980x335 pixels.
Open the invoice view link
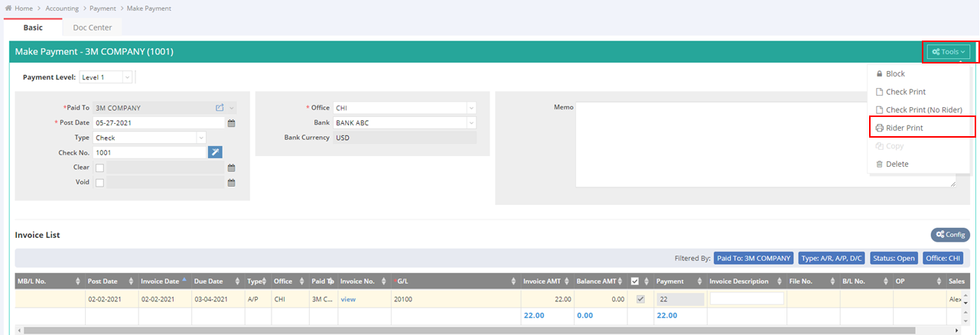point(349,299)
